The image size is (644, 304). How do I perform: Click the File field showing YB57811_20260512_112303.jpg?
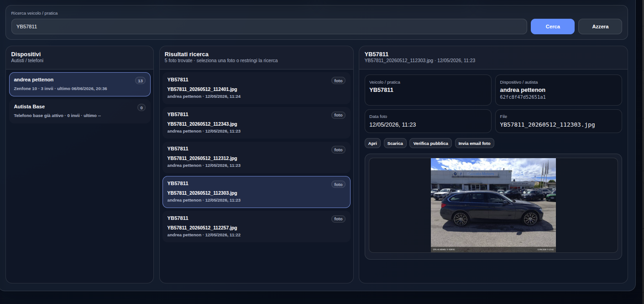point(559,121)
